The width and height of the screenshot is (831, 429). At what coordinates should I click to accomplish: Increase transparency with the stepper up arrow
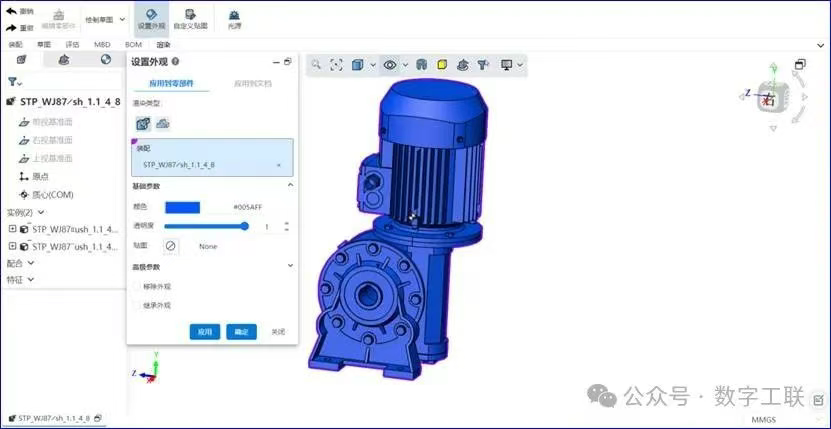[x=287, y=223]
